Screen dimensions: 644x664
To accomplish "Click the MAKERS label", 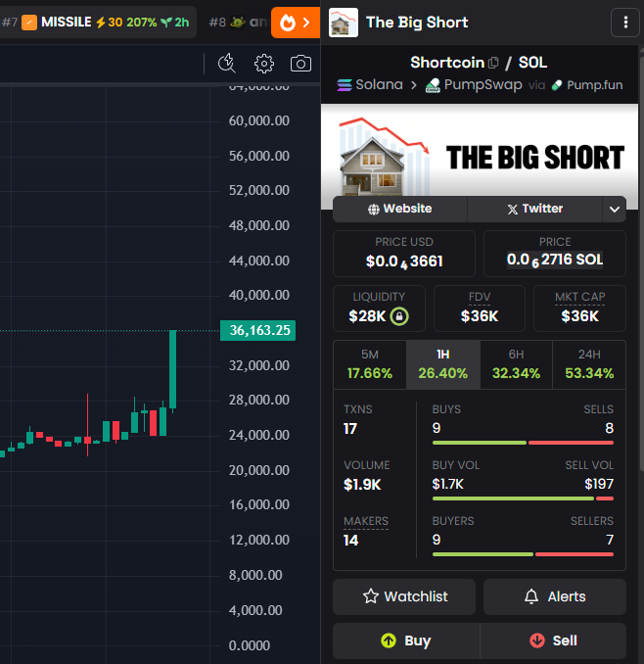I will click(366, 521).
